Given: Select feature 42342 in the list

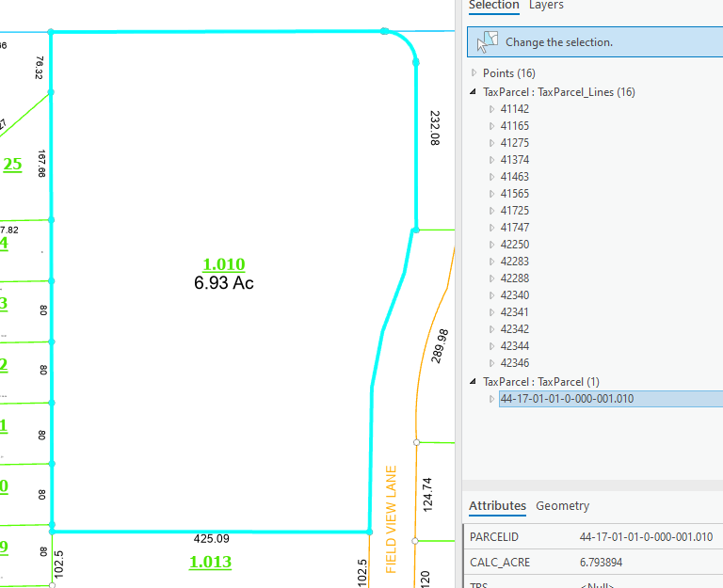Looking at the screenshot, I should (x=515, y=329).
